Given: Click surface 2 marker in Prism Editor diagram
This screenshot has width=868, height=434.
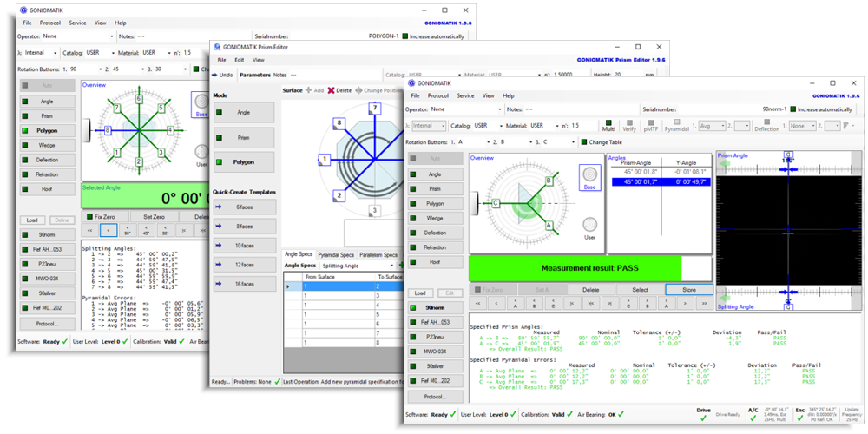Looking at the screenshot, I should pos(339,195).
